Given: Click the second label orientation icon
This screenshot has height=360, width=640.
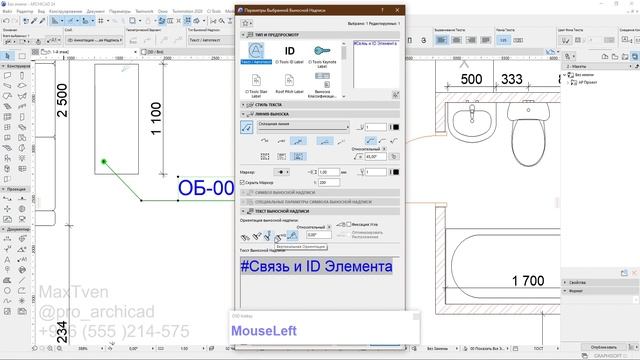Looking at the screenshot, I should tap(256, 236).
